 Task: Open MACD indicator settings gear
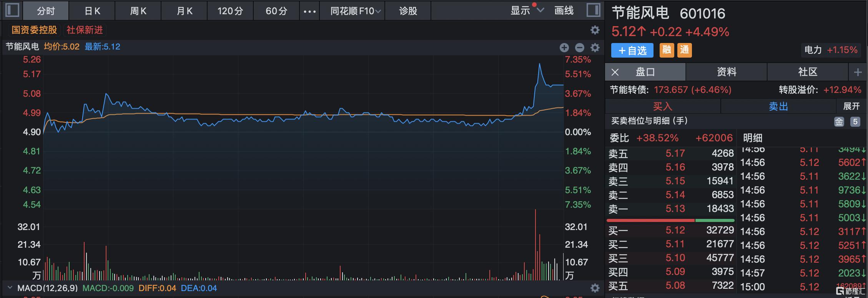595,288
